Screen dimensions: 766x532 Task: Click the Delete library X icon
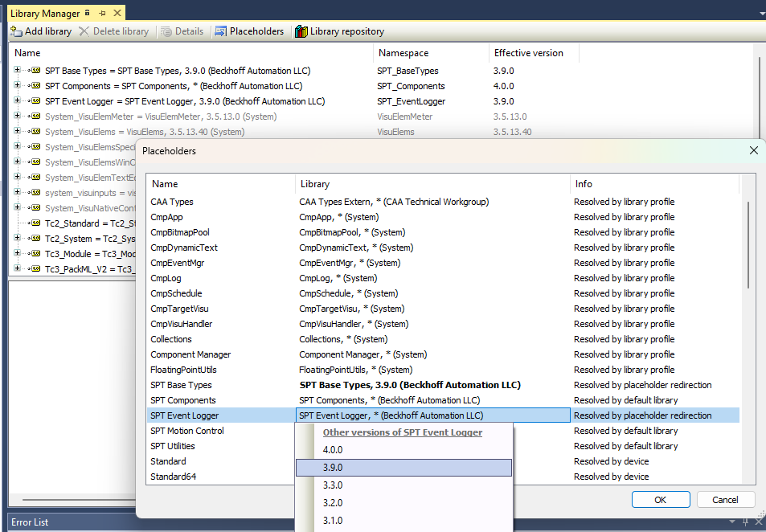(84, 32)
